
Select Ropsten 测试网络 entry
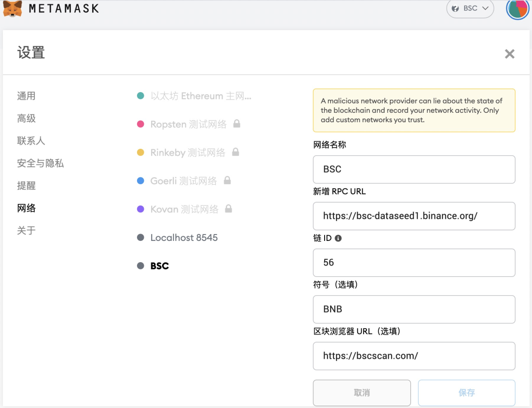tap(188, 124)
